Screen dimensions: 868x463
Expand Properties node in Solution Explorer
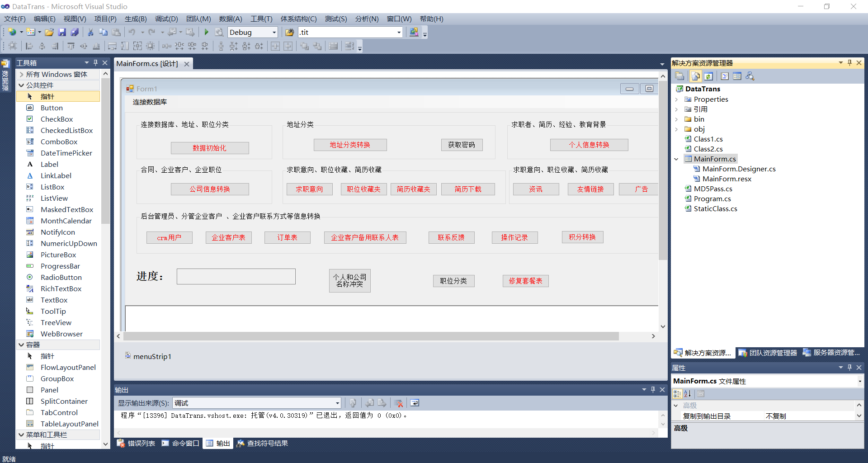(676, 99)
